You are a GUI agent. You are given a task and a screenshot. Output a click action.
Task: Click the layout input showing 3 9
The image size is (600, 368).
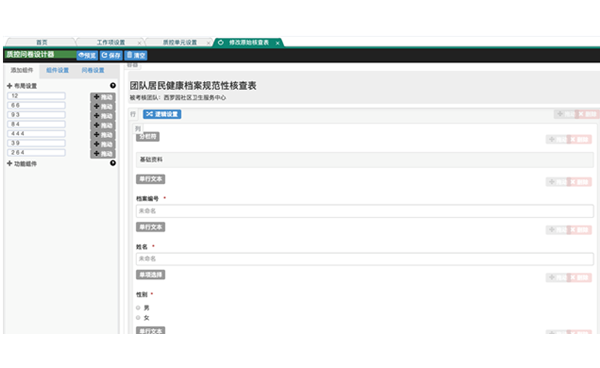[36, 143]
